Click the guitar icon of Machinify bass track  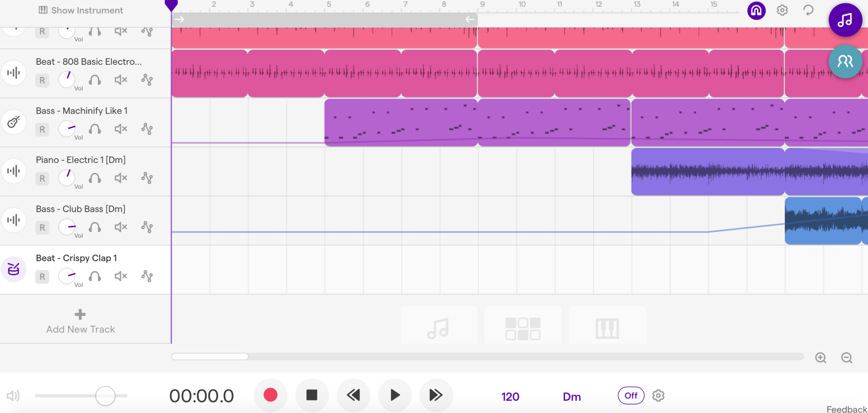pyautogui.click(x=14, y=122)
